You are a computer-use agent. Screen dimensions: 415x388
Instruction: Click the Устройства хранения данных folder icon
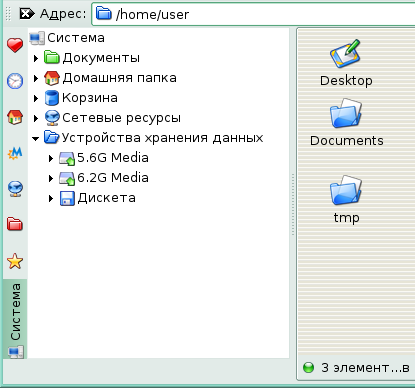click(x=52, y=137)
